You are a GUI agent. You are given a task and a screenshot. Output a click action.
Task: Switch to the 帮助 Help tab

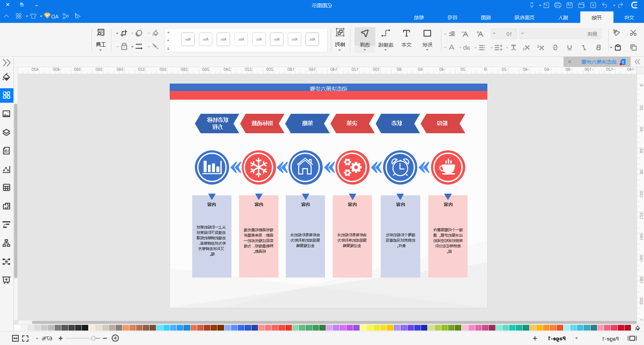click(x=419, y=17)
